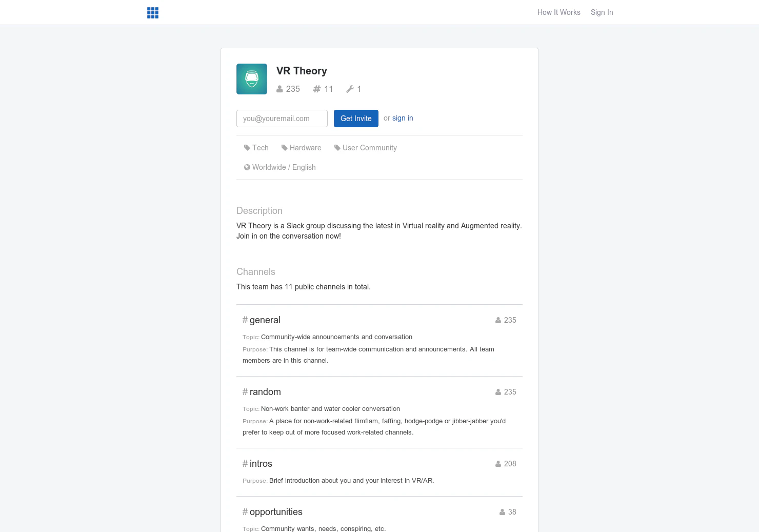Open the Sign In page
The height and width of the screenshot is (532, 759).
[602, 12]
